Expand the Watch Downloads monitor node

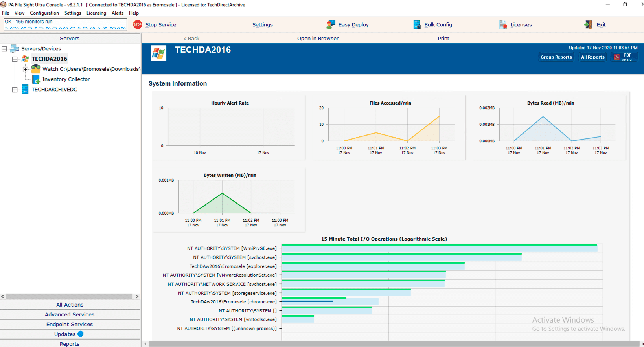pos(26,69)
